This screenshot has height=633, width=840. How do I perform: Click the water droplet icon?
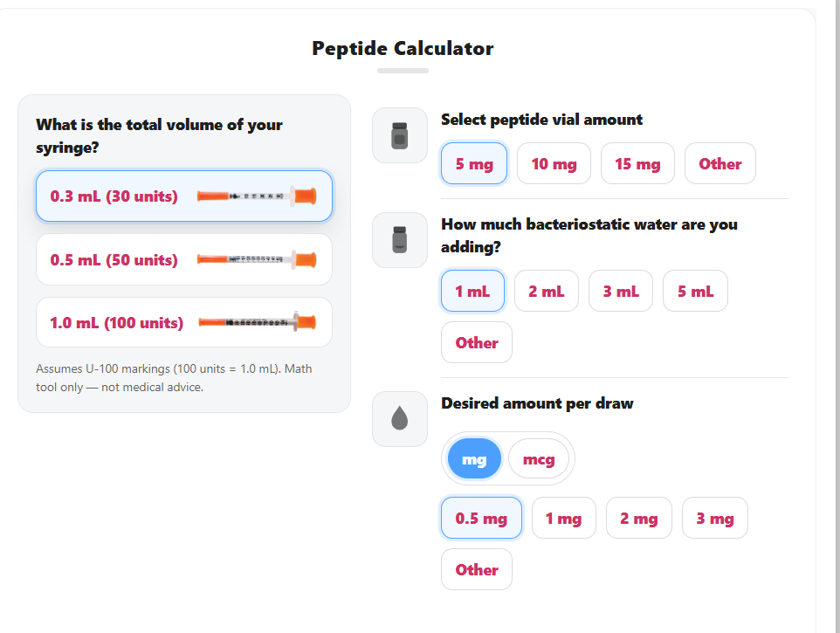(x=399, y=419)
